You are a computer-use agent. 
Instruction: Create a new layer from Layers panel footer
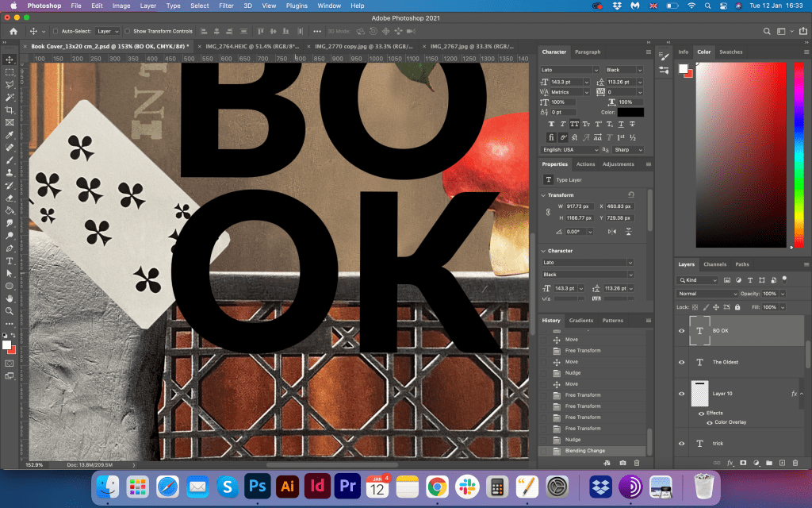click(782, 462)
